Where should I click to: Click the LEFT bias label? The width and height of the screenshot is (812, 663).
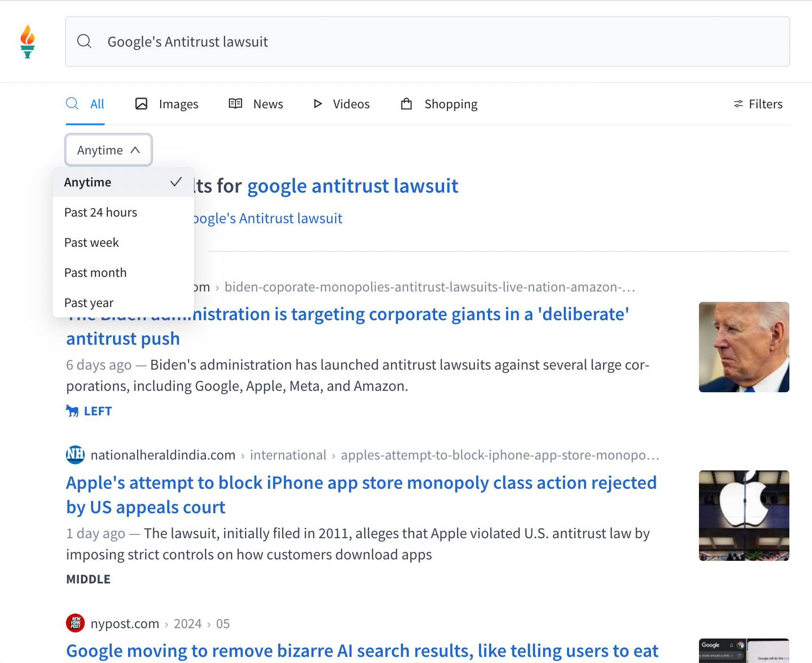point(97,411)
